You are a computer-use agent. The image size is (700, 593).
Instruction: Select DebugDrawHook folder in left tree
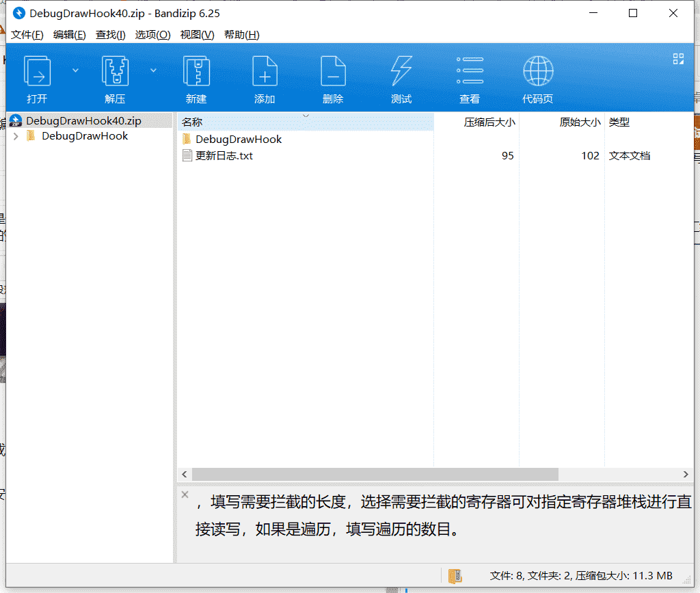85,135
